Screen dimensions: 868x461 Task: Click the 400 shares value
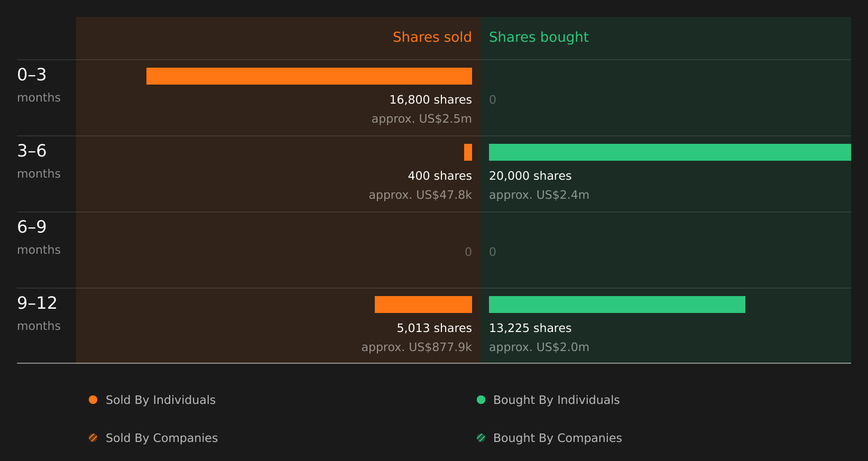click(440, 176)
